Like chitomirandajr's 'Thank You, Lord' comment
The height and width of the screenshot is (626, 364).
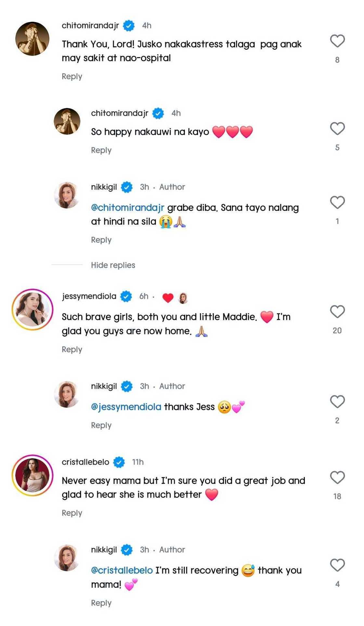337,41
